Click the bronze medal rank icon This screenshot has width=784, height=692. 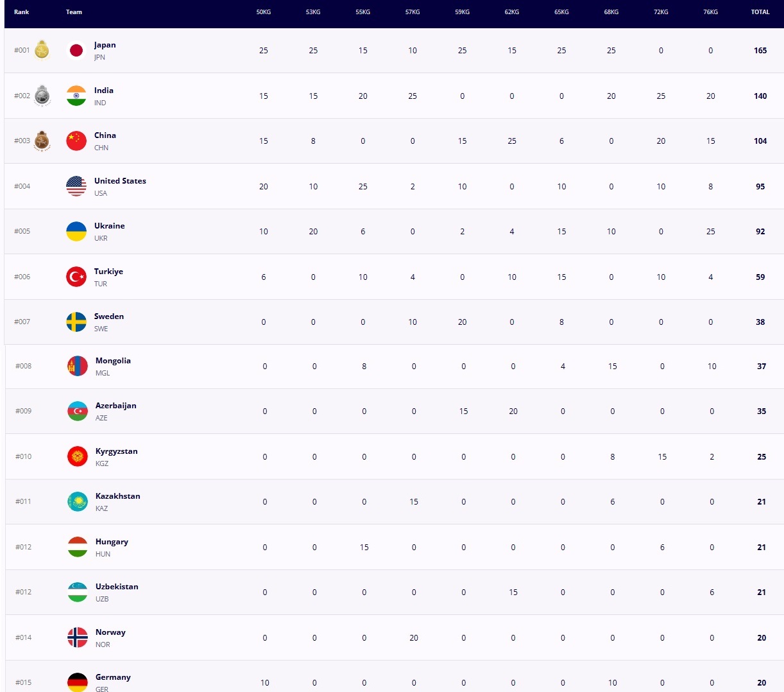pyautogui.click(x=42, y=141)
